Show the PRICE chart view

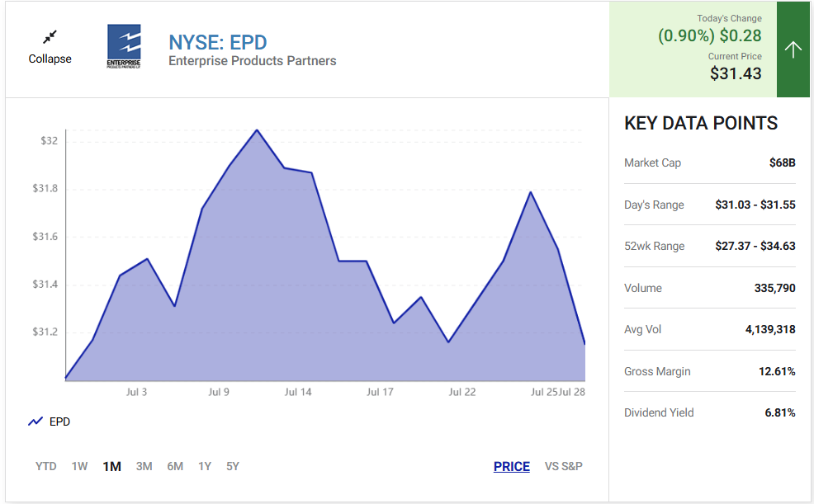pos(511,466)
